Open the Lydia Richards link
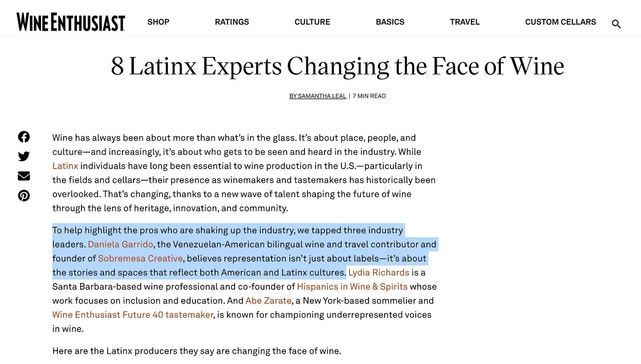Image resolution: width=641 pixels, height=364 pixels. [x=379, y=272]
